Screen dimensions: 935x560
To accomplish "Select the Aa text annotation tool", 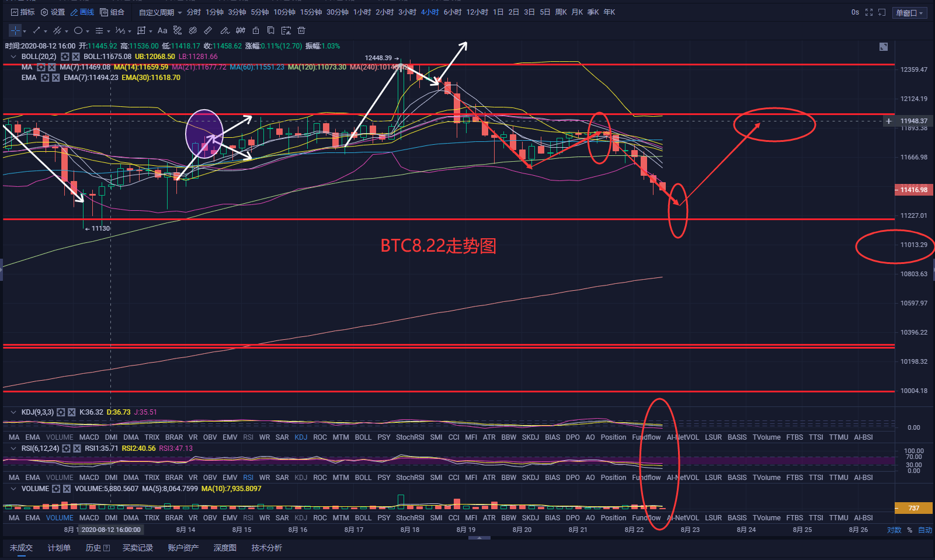I will pyautogui.click(x=162, y=30).
